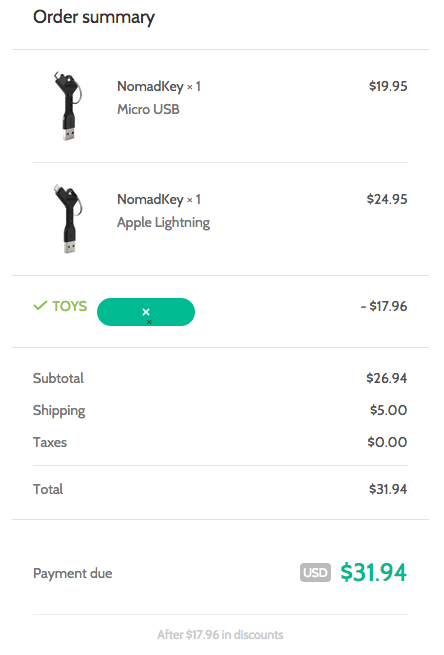Open the Apple Lightning NomadKey product image

point(69,219)
